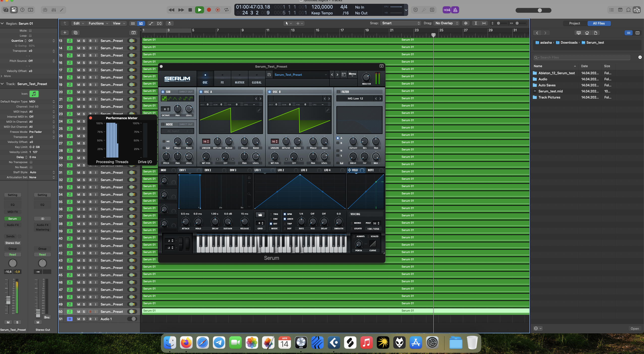
Task: Open the Telegram icon in the Dock
Action: pyautogui.click(x=219, y=343)
